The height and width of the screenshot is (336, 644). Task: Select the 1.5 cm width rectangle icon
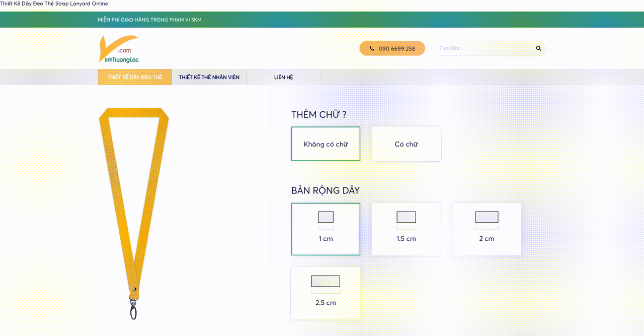click(406, 217)
